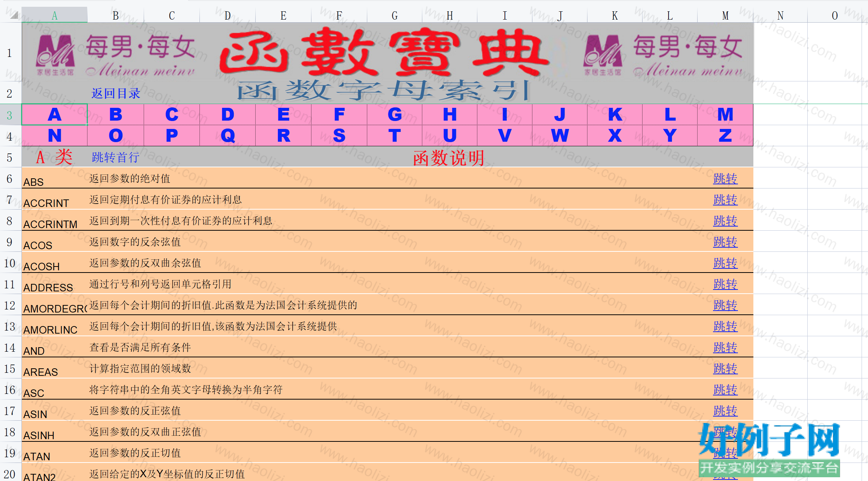Jump to letter I index cell
Viewport: 868px width, 481px height.
(x=505, y=115)
